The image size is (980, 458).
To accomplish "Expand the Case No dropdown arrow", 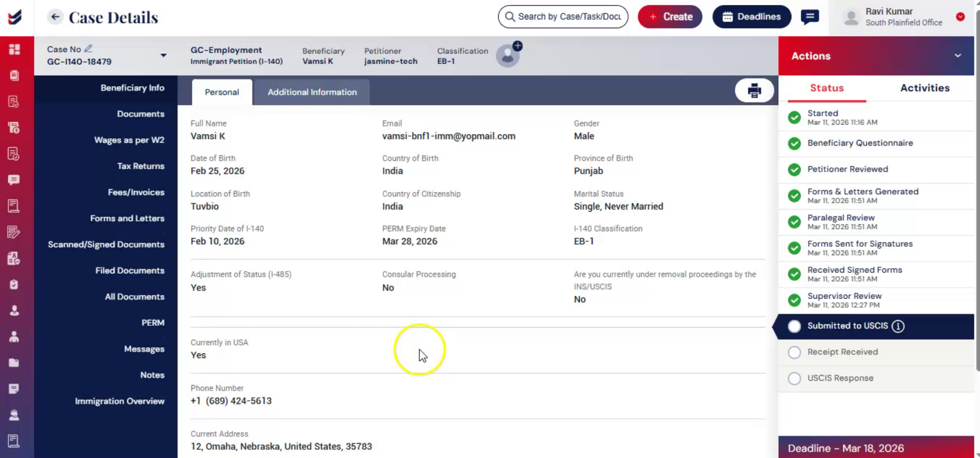I will tap(163, 55).
